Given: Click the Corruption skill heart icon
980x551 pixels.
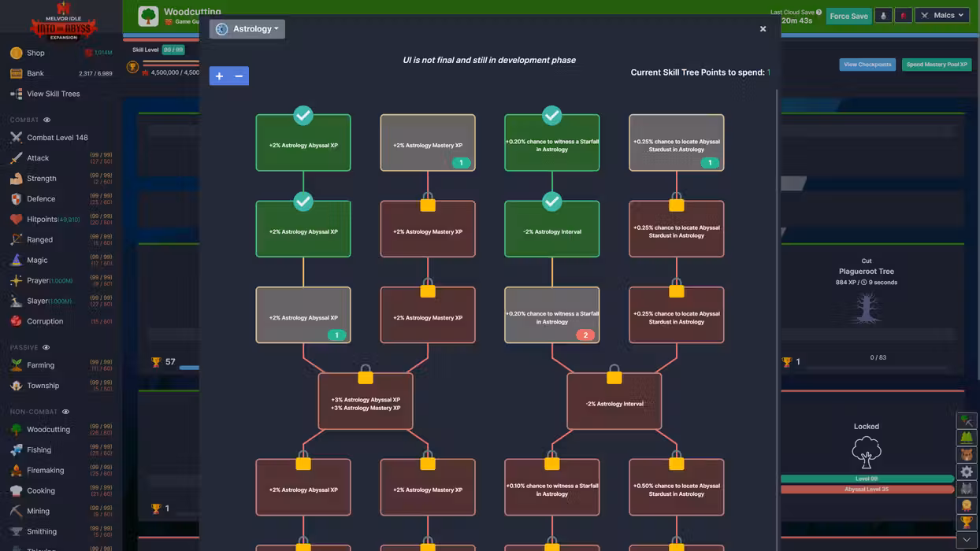Looking at the screenshot, I should click(x=16, y=321).
